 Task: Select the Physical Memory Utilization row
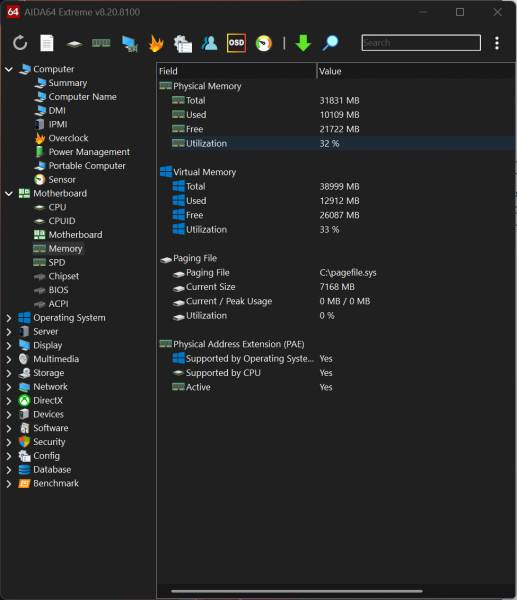click(x=336, y=143)
